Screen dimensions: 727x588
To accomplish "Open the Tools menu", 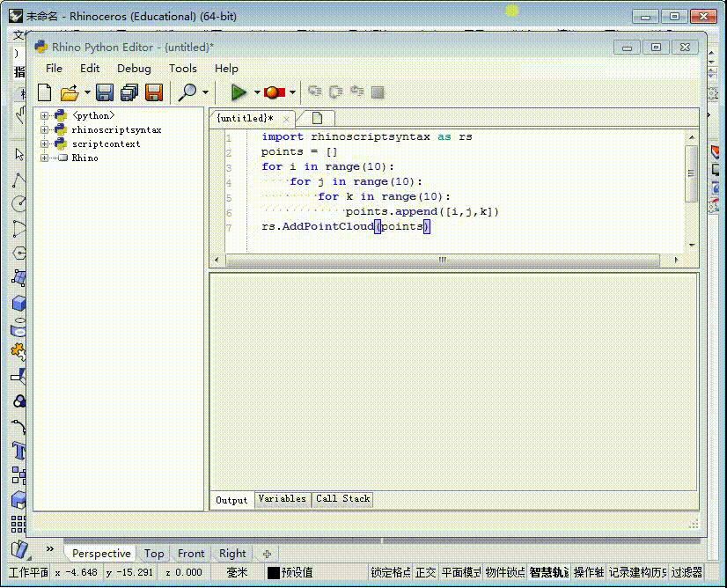I will tap(183, 69).
